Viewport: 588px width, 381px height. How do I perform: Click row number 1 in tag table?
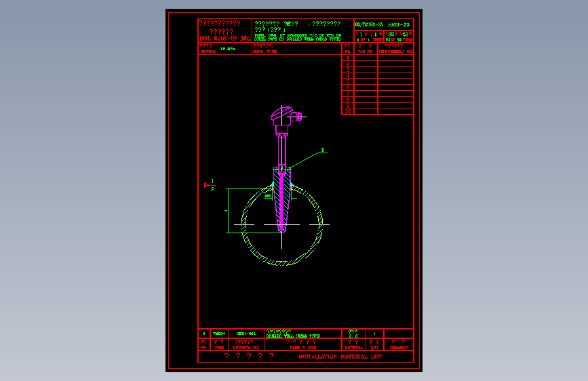[x=348, y=58]
